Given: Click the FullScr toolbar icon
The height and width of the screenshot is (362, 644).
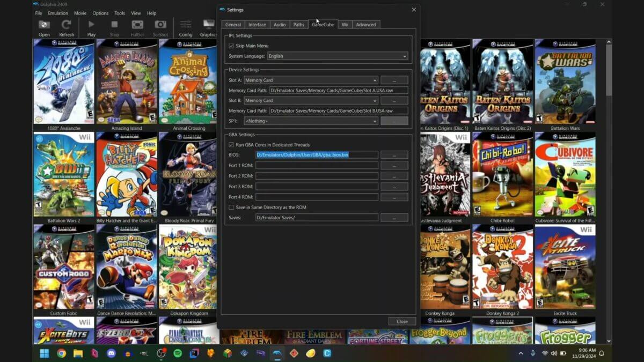Looking at the screenshot, I should [x=137, y=25].
